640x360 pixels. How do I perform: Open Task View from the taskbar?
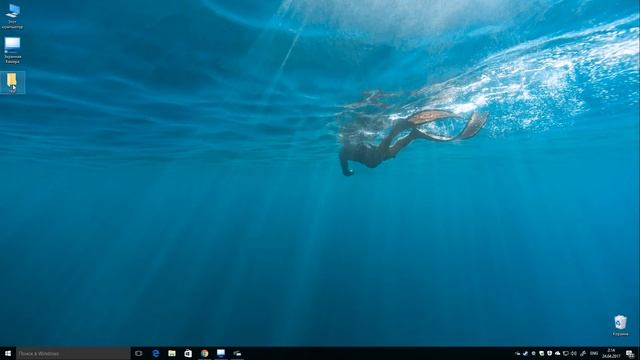[x=139, y=353]
